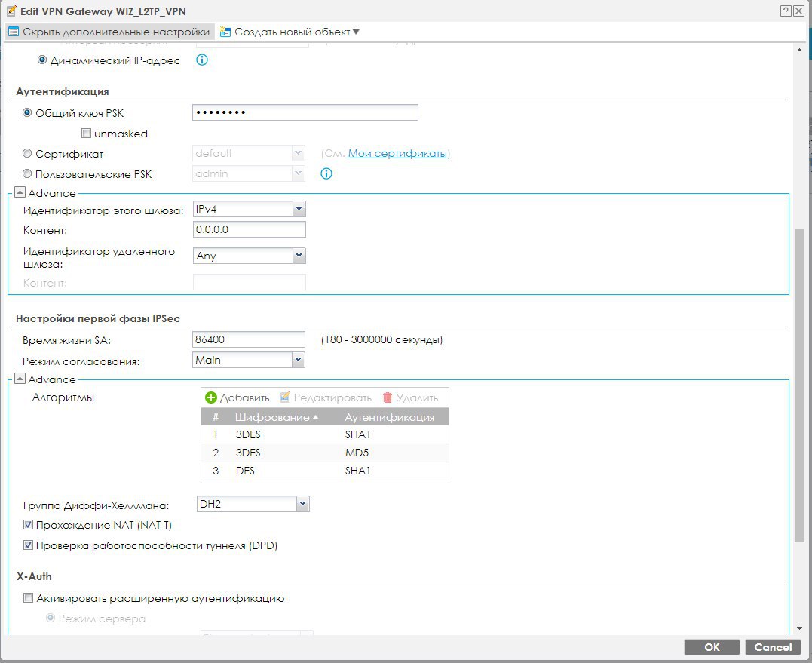Show info tooltip for dynamic IP address

[x=202, y=60]
